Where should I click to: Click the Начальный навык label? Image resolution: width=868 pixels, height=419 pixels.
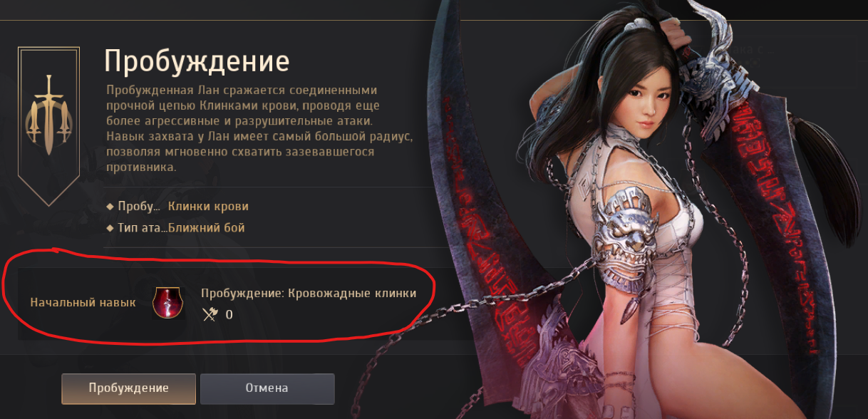click(x=83, y=302)
